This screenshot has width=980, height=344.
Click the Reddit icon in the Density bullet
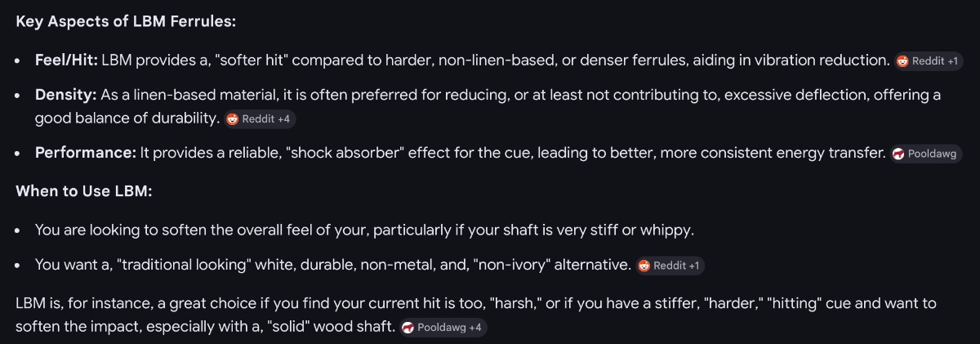(233, 119)
